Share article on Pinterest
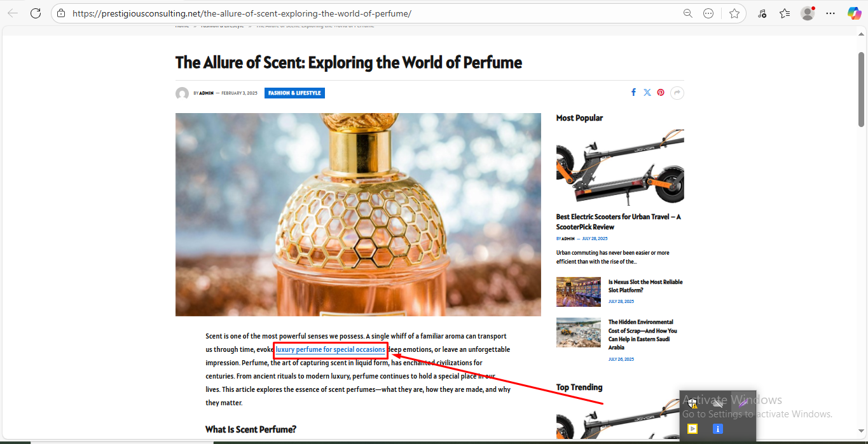The image size is (868, 444). (661, 93)
